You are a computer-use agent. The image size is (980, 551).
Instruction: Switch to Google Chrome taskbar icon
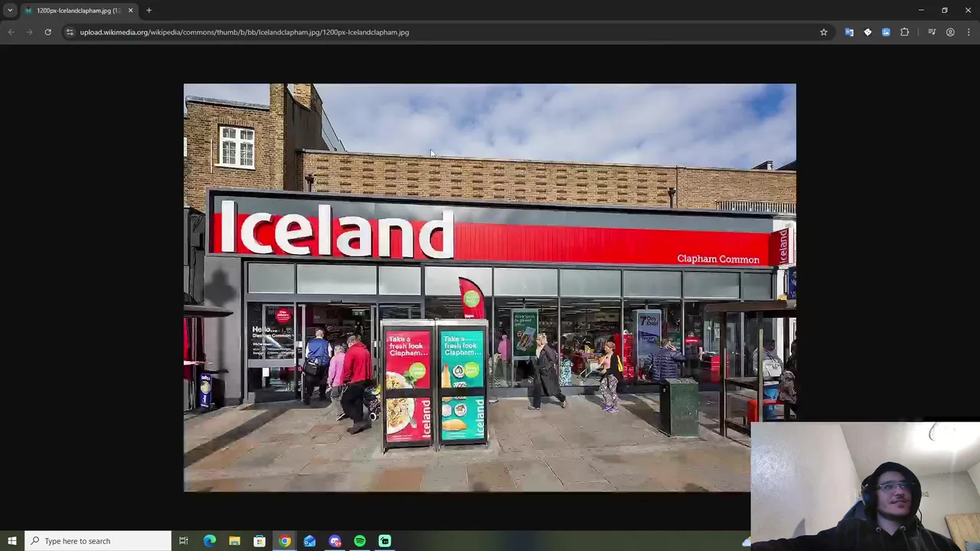point(285,541)
